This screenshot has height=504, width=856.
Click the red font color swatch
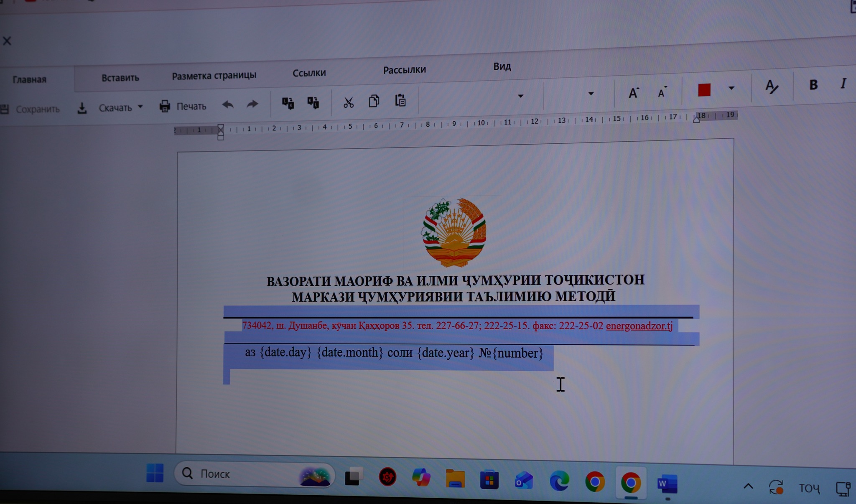[x=704, y=90]
